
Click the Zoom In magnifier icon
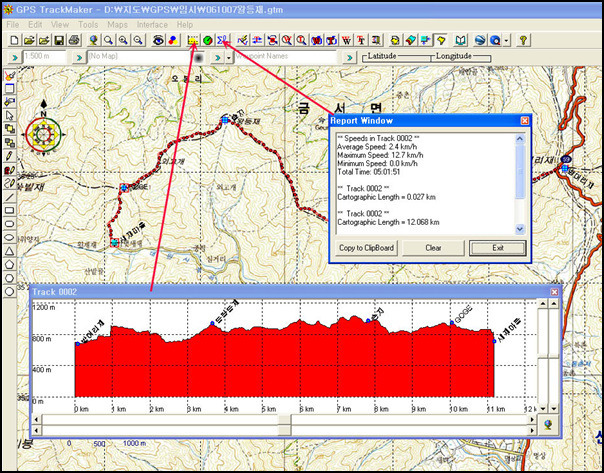(x=123, y=40)
